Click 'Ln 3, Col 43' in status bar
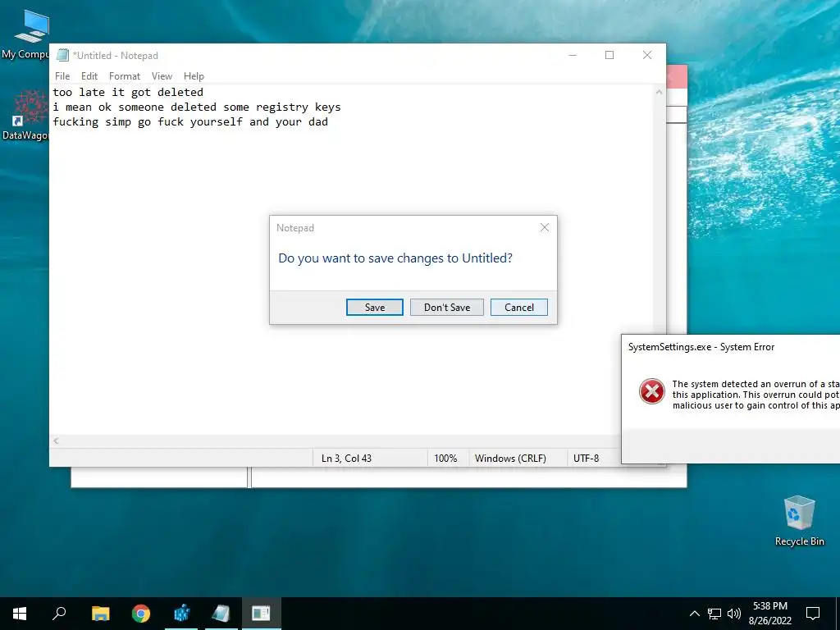Viewport: 840px width, 630px height. (346, 458)
